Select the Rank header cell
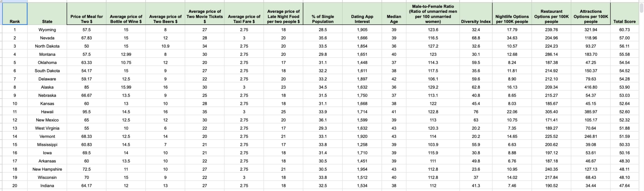 15,14
